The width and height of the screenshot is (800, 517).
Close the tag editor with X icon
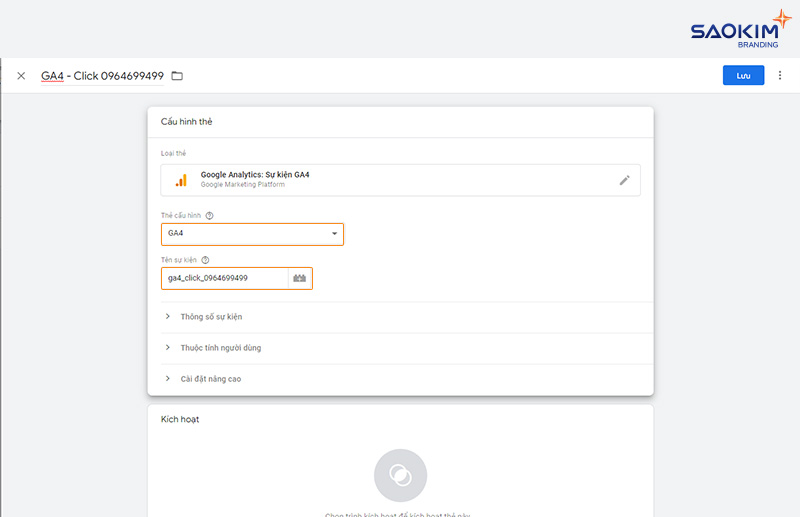click(x=21, y=76)
